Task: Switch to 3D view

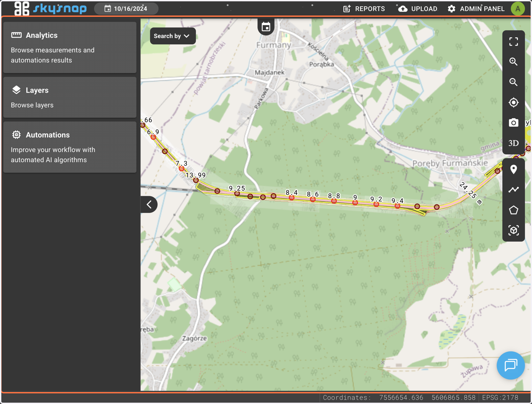Action: pyautogui.click(x=513, y=143)
